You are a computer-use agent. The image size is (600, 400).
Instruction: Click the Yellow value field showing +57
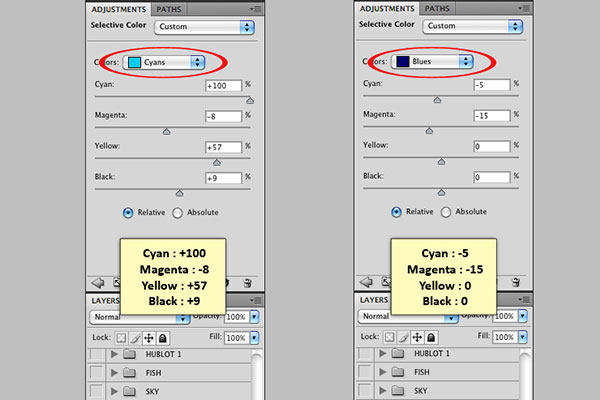pos(223,147)
